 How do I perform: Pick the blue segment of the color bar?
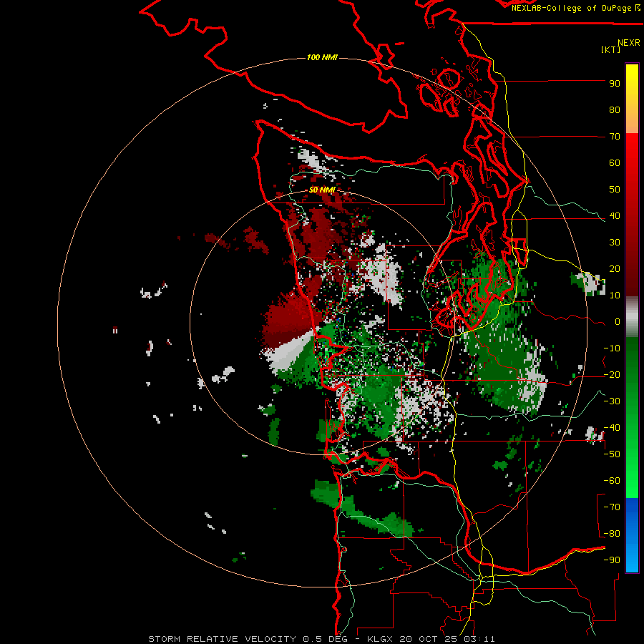click(x=632, y=535)
